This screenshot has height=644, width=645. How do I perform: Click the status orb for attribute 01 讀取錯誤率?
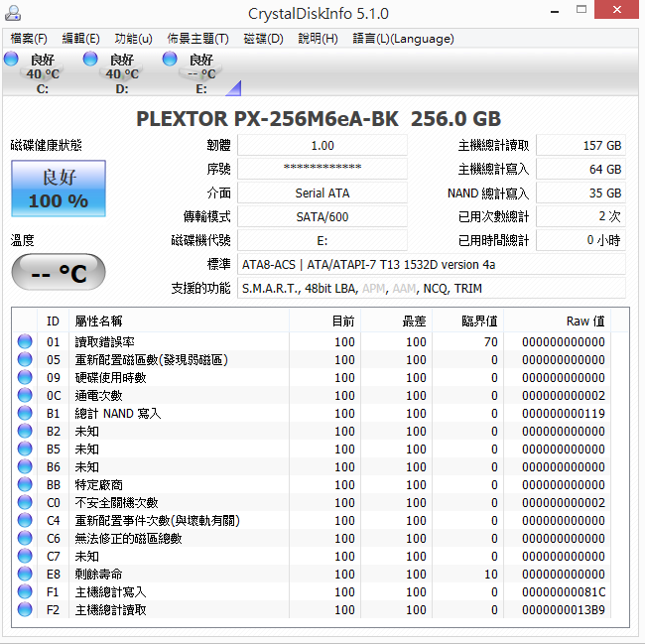click(24, 342)
